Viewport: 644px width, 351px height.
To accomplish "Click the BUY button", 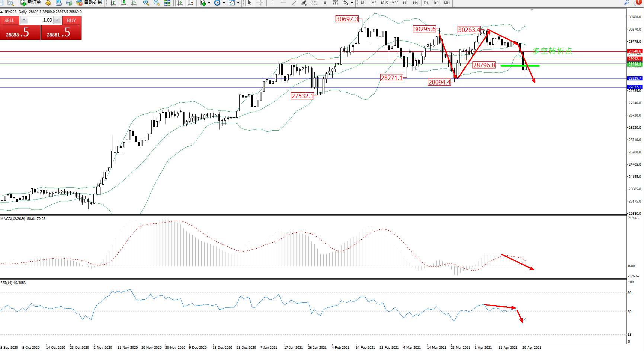I will 71,20.
